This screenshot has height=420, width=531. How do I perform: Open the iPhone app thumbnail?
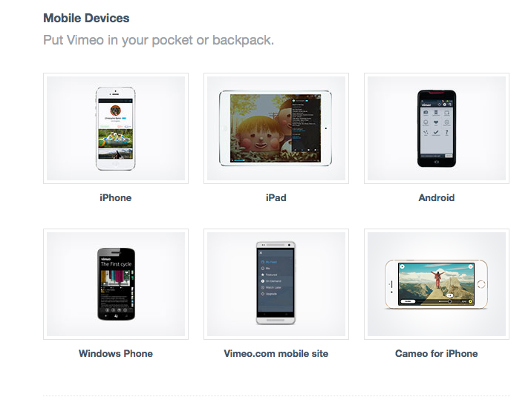tap(116, 128)
